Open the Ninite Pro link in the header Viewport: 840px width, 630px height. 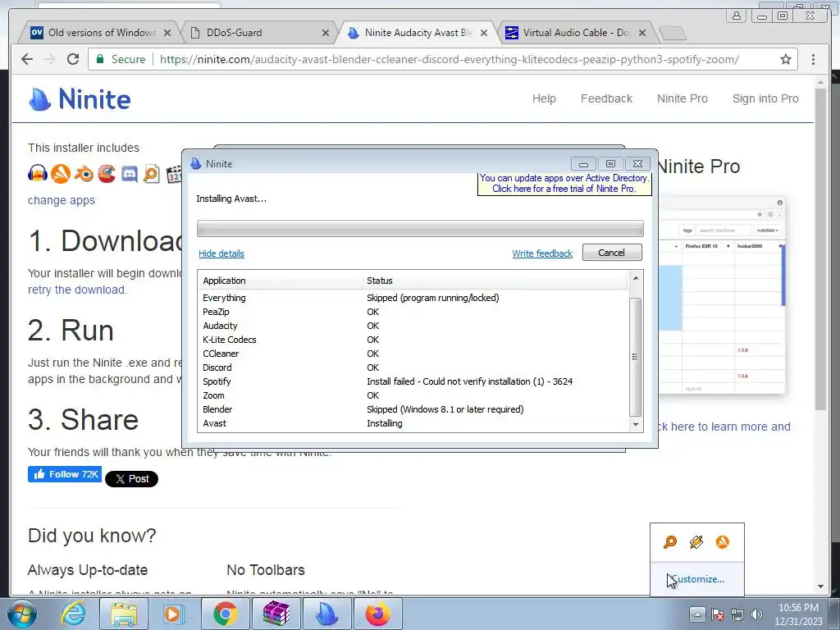click(682, 98)
